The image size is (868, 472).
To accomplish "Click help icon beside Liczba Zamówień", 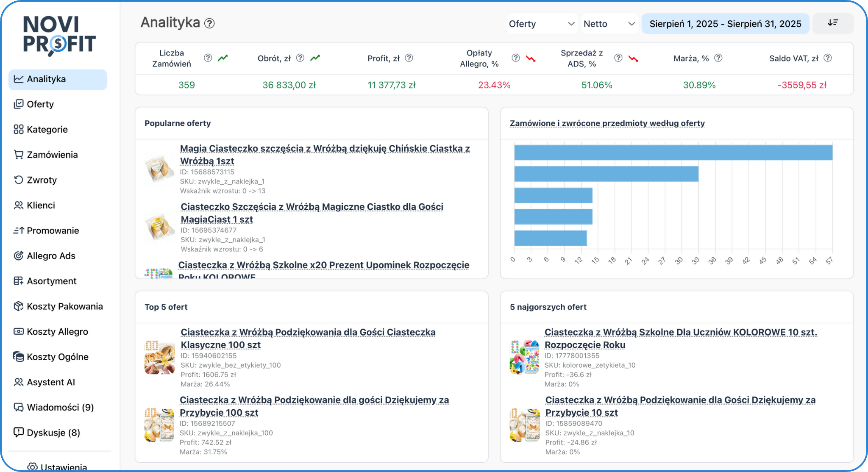I will (208, 58).
